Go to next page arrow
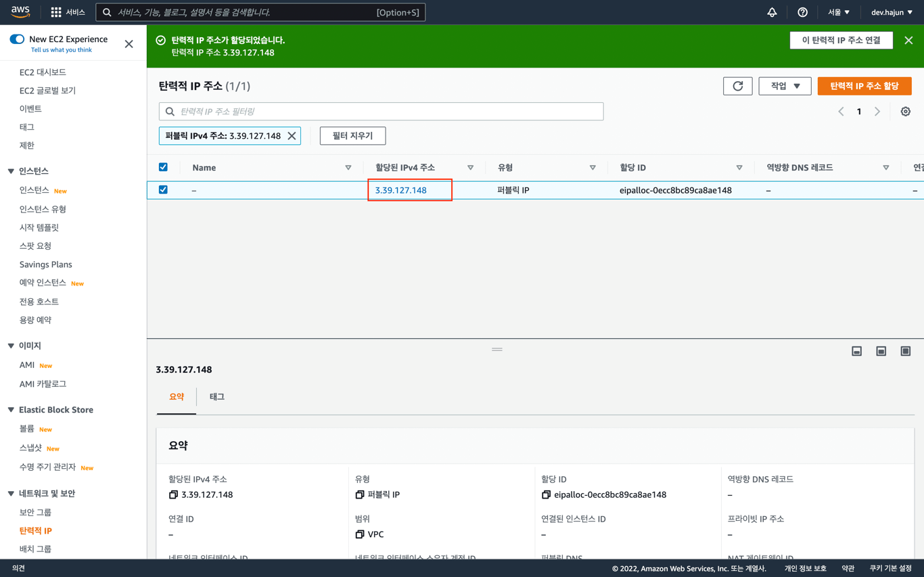The height and width of the screenshot is (577, 924). (877, 112)
